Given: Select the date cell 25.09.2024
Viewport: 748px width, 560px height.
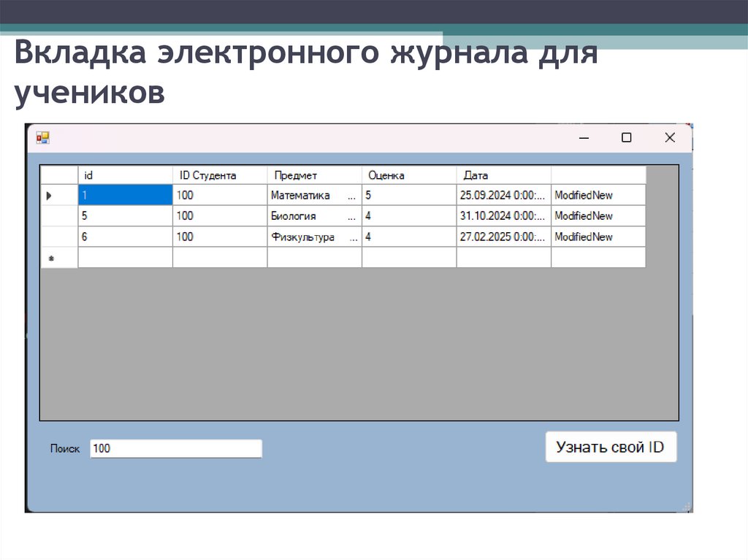Looking at the screenshot, I should tap(504, 195).
